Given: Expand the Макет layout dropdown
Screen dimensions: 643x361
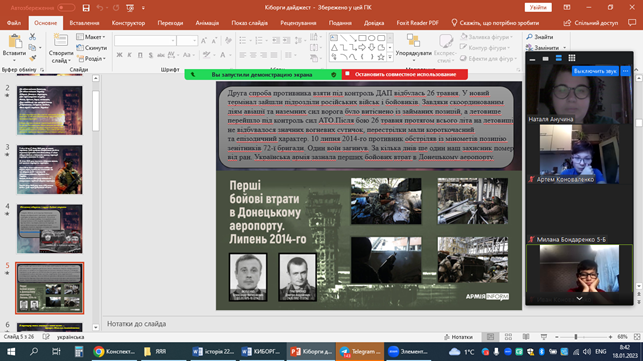Looking at the screenshot, I should tap(91, 37).
